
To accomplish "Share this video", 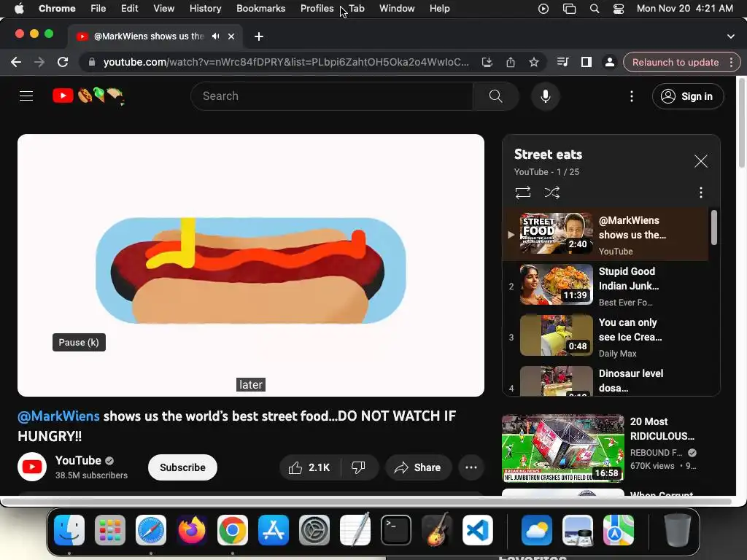I will [x=417, y=467].
